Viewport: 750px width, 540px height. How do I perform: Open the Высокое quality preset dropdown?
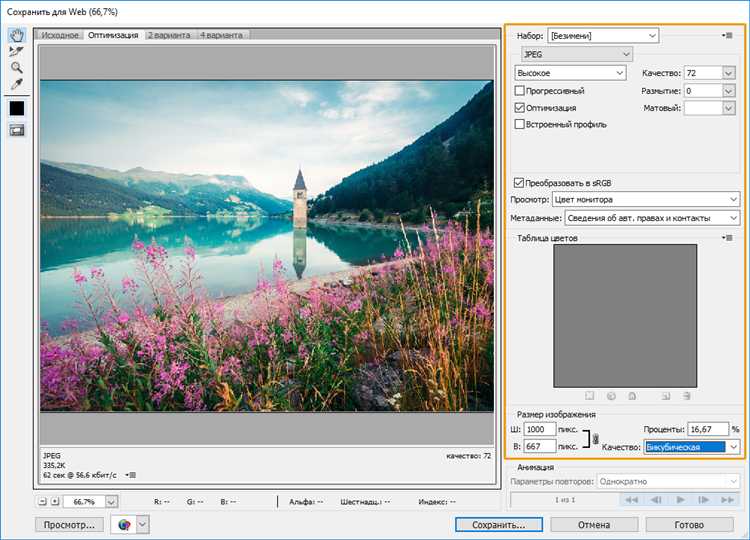pos(570,73)
